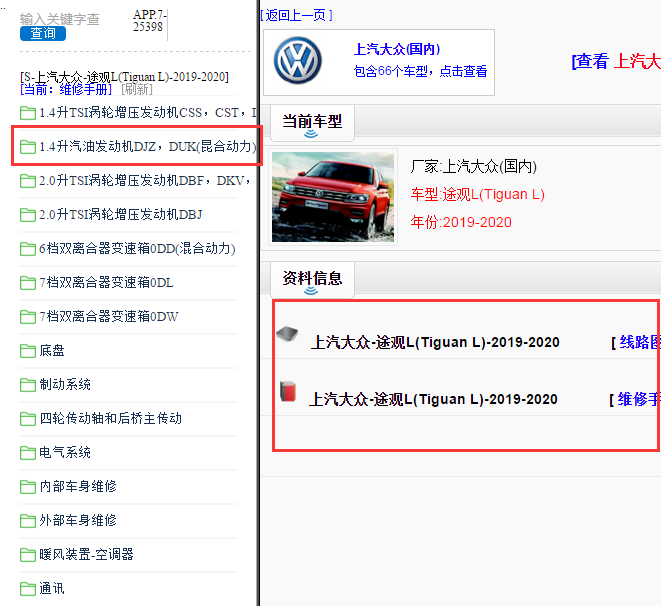Click the 查看 上汽大 link at top right

pos(615,62)
